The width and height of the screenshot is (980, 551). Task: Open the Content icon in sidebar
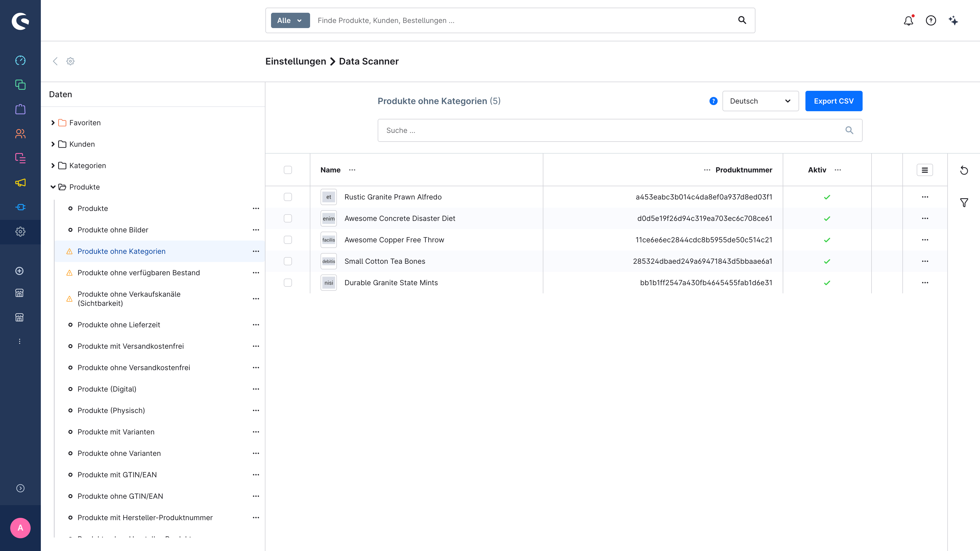pyautogui.click(x=20, y=158)
